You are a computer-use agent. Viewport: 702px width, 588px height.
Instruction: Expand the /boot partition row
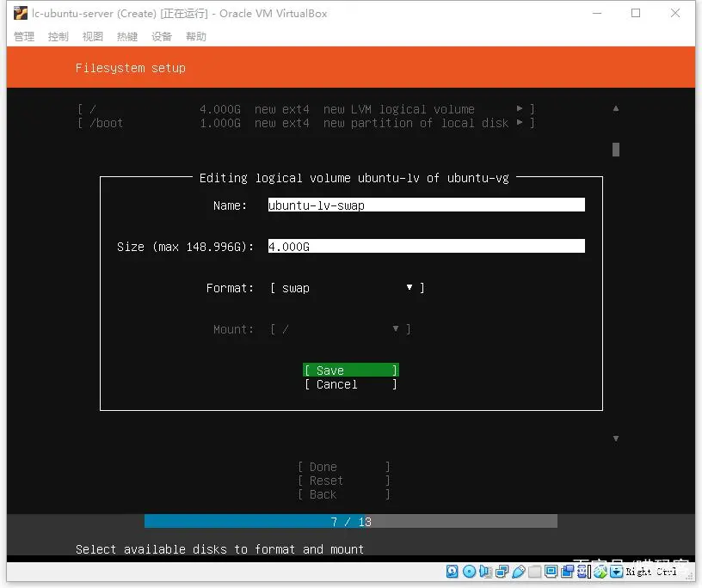coord(306,123)
